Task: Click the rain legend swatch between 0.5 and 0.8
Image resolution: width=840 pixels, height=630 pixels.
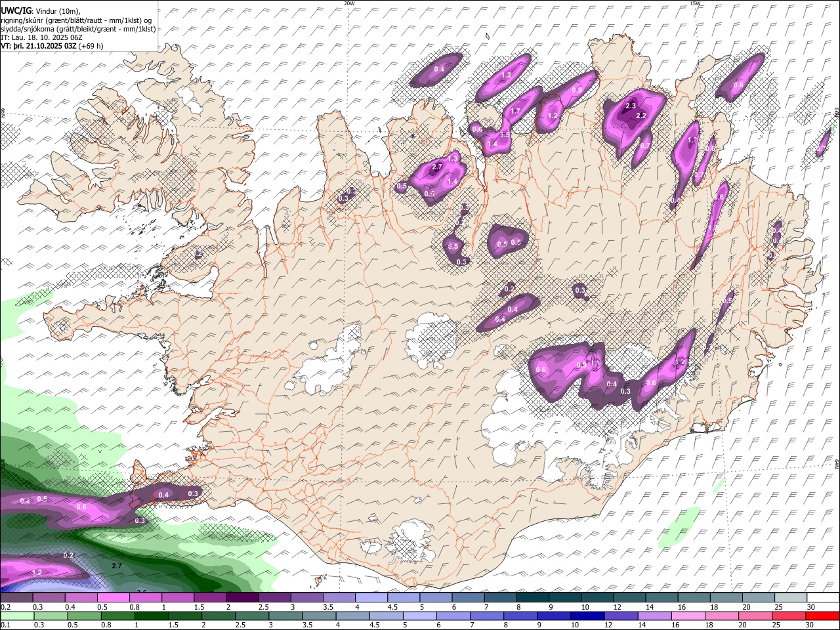Action: pos(83,616)
